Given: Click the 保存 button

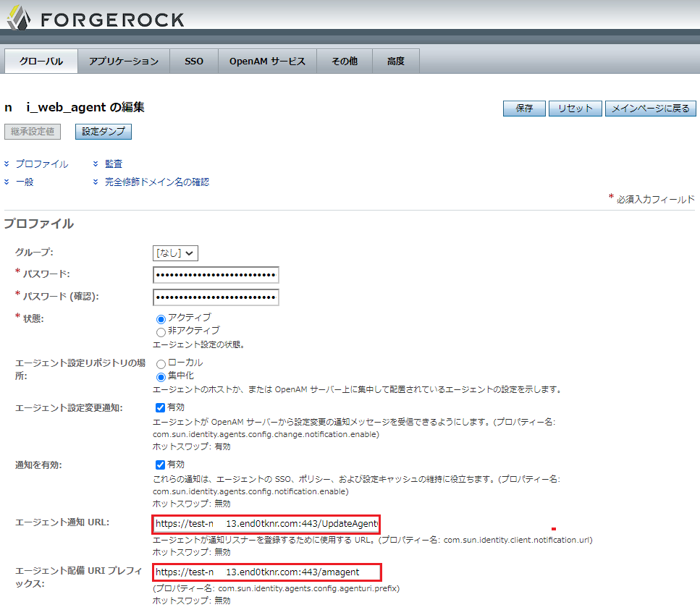Looking at the screenshot, I should 524,109.
